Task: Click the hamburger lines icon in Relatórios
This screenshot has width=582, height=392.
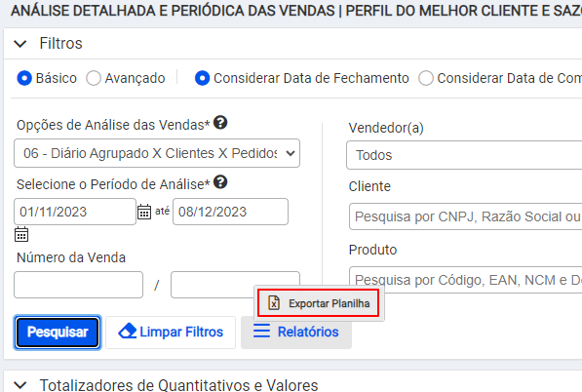Action: pyautogui.click(x=261, y=331)
